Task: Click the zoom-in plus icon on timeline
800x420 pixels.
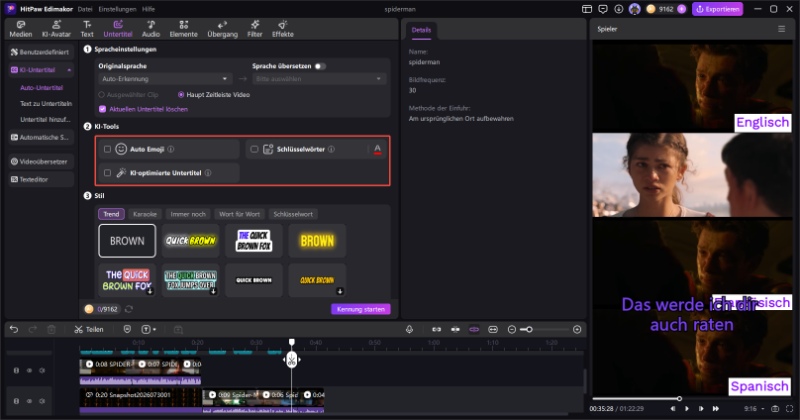Action: coord(577,330)
